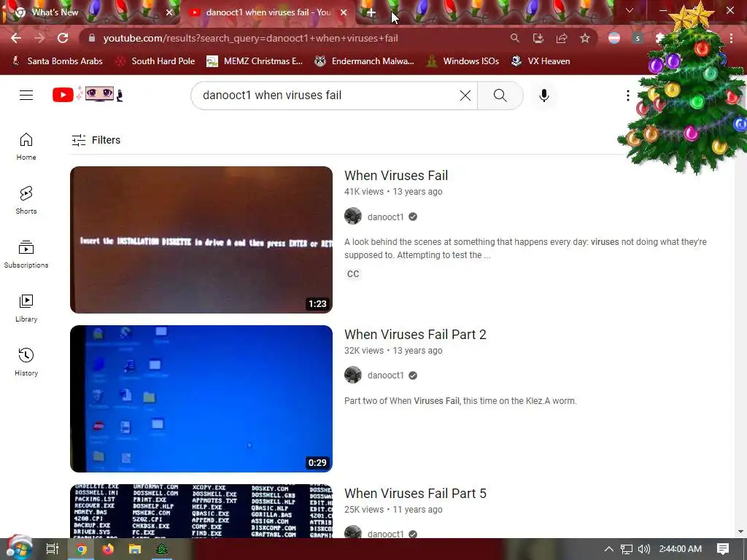Open Task View on the taskbar
The image size is (747, 560).
point(52,549)
